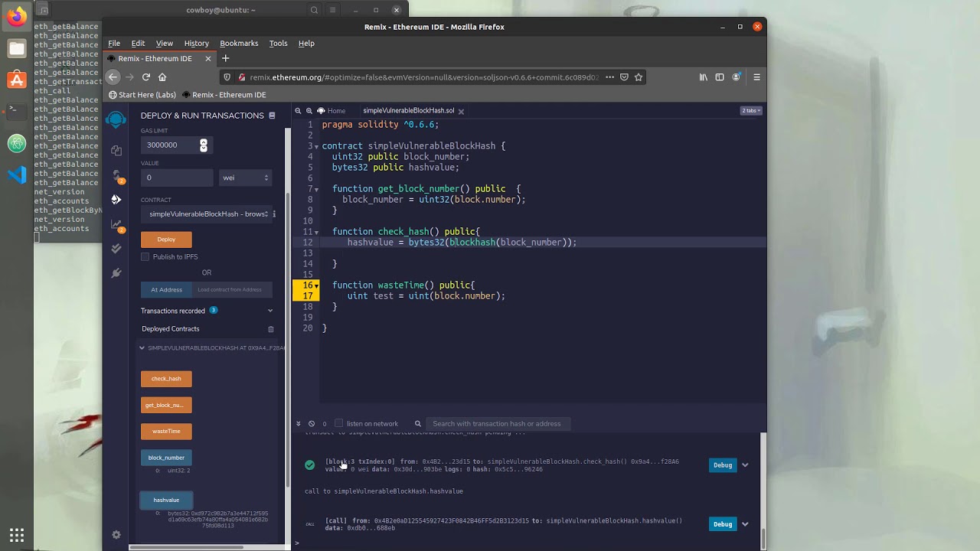Open a new Firefox tab with plus
The width and height of the screenshot is (980, 551).
[x=225, y=58]
